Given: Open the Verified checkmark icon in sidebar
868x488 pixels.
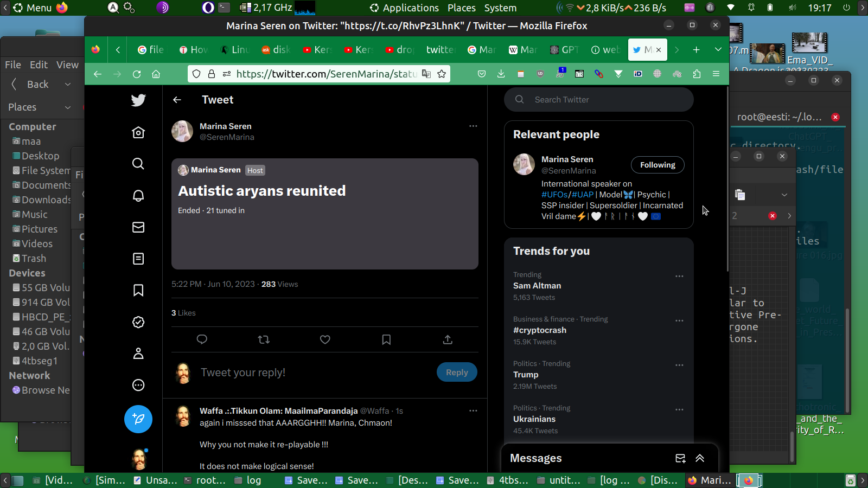Looking at the screenshot, I should pos(138,322).
